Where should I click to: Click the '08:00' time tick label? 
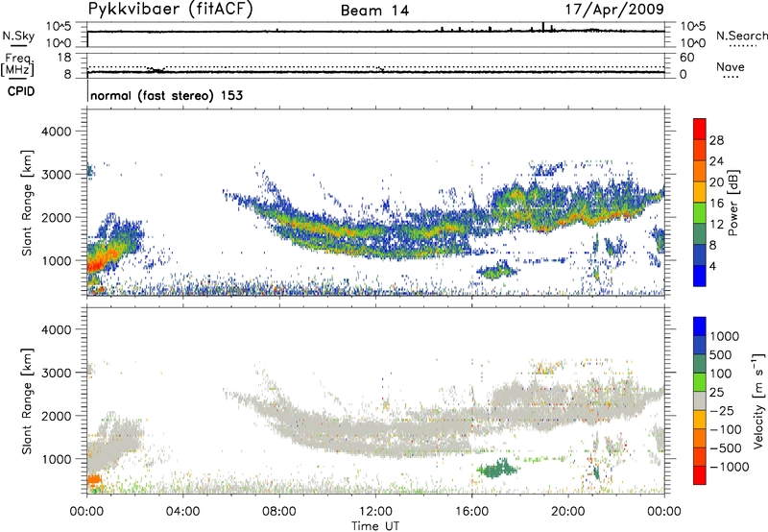point(278,512)
